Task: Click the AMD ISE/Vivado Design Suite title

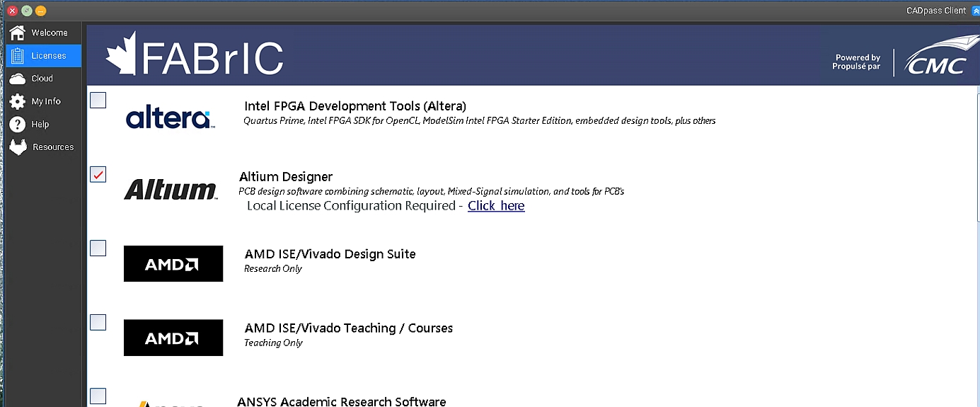Action: 330,254
